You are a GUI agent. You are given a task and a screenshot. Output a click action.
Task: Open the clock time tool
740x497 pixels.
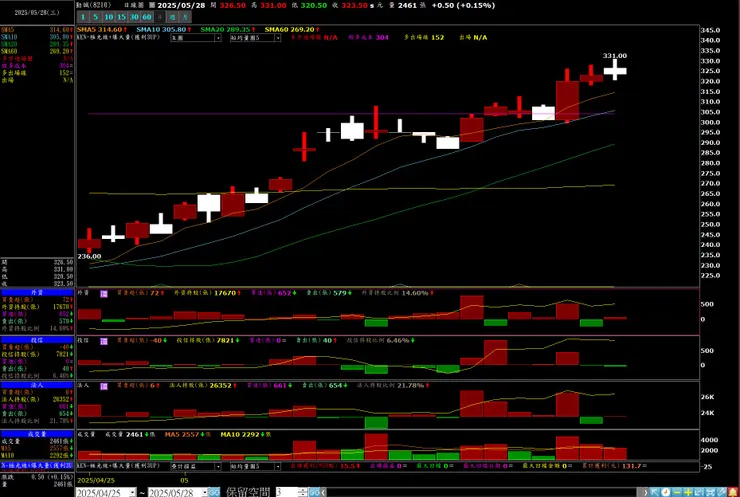665,492
